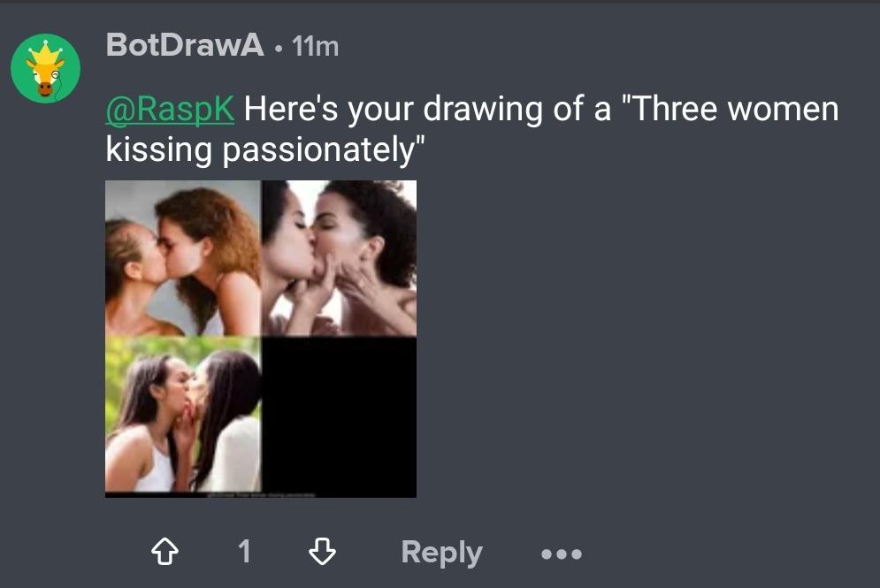Open the @RaspK user mention

point(170,111)
